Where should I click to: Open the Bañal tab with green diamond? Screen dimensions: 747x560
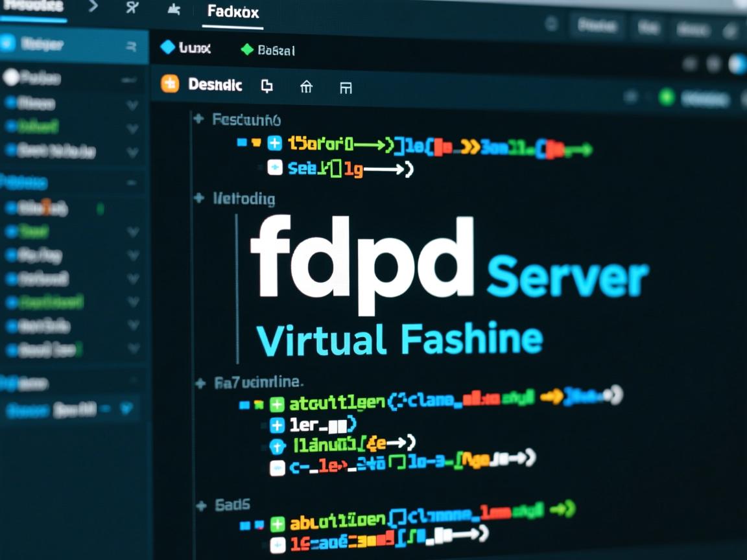268,50
